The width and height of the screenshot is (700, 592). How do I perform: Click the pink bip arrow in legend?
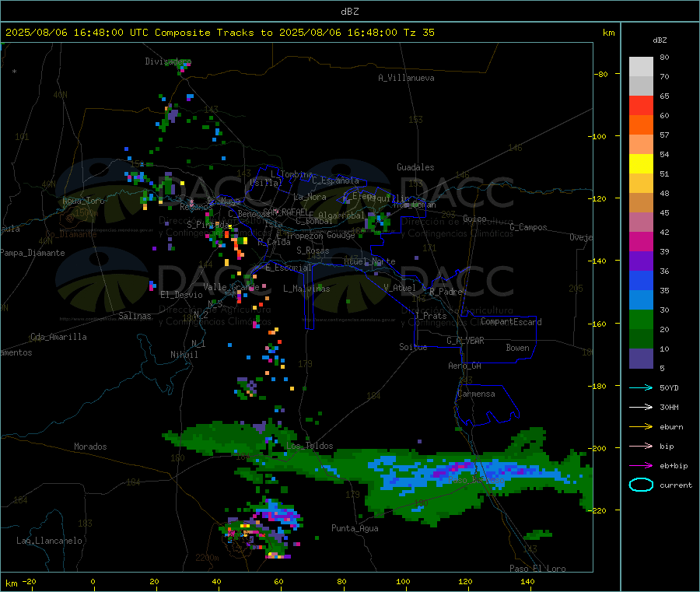[x=641, y=446]
